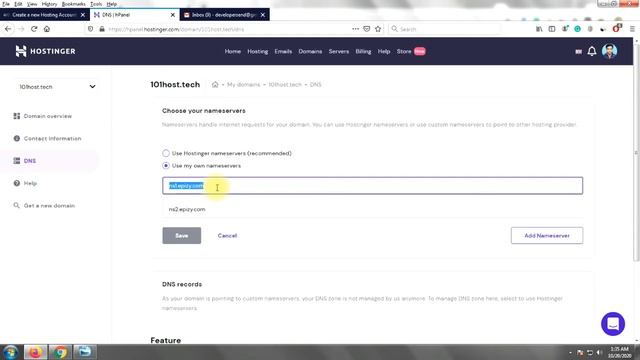Open Home in Hostinger top navigation
Image resolution: width=640 pixels, height=360 pixels.
point(233,51)
